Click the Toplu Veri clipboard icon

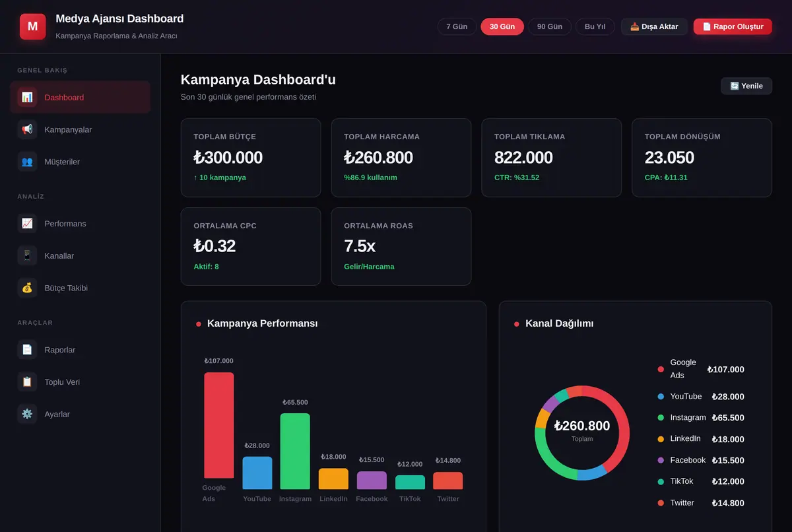(x=27, y=382)
